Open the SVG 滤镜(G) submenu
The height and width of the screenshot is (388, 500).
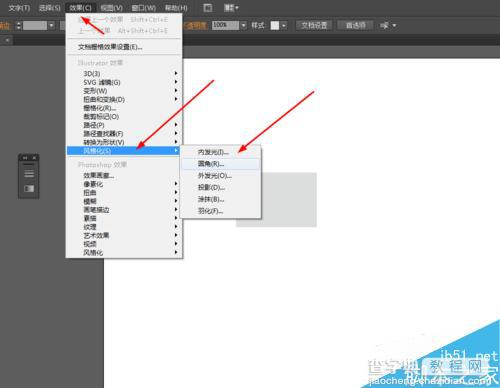[x=124, y=82]
